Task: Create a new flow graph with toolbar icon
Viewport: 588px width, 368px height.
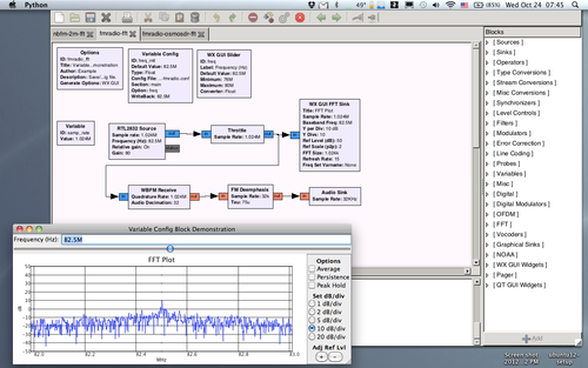Action: click(60, 18)
